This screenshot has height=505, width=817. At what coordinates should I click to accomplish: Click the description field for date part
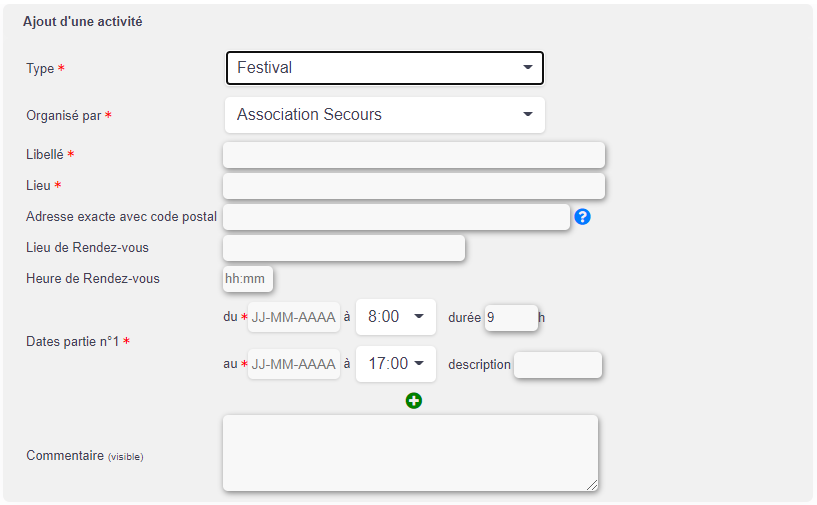pos(558,365)
